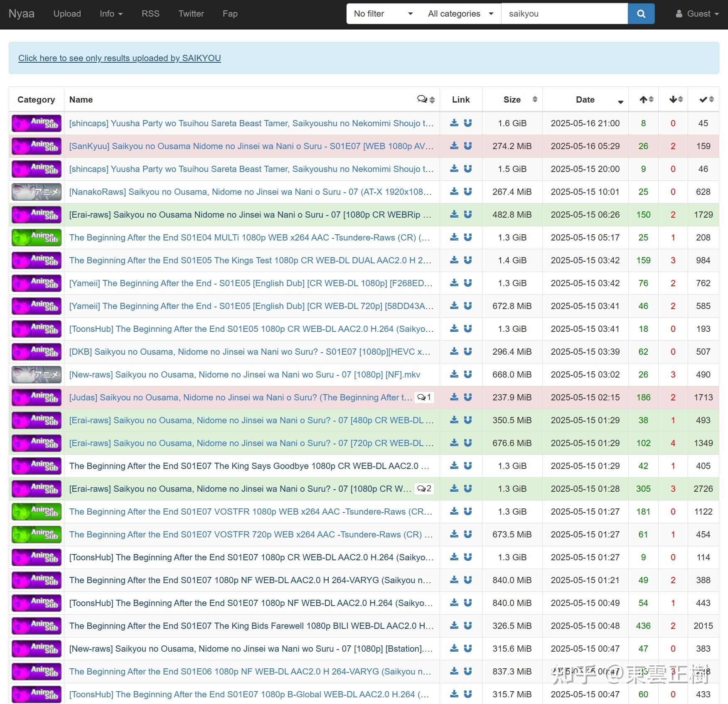Open magnet link for SanKyuu Saikyou no Ousama S01E07
The width and height of the screenshot is (728, 704).
click(x=468, y=146)
